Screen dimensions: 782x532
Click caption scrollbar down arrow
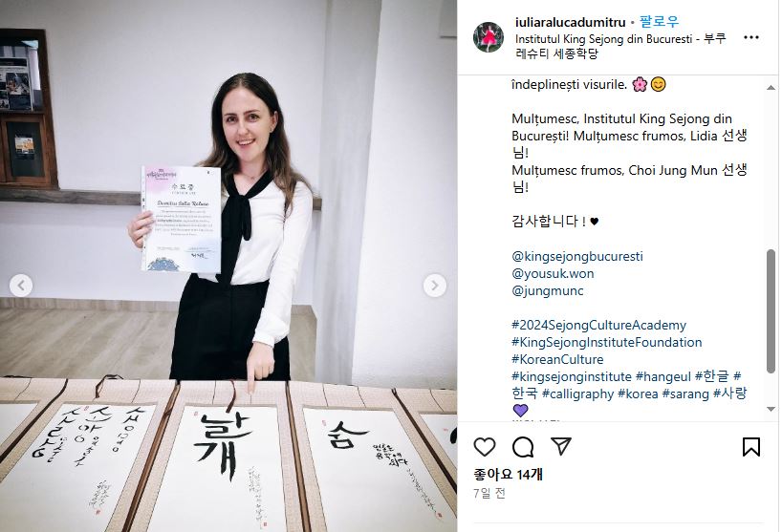[x=771, y=409]
